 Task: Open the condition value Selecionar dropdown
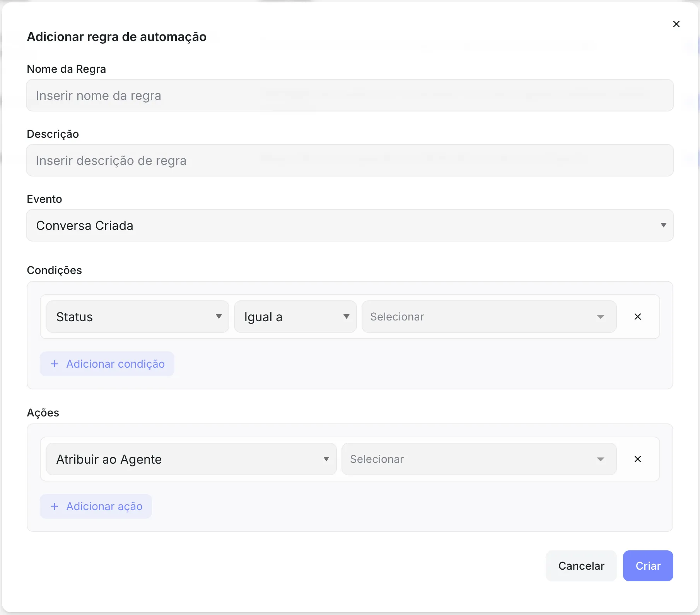pos(489,317)
